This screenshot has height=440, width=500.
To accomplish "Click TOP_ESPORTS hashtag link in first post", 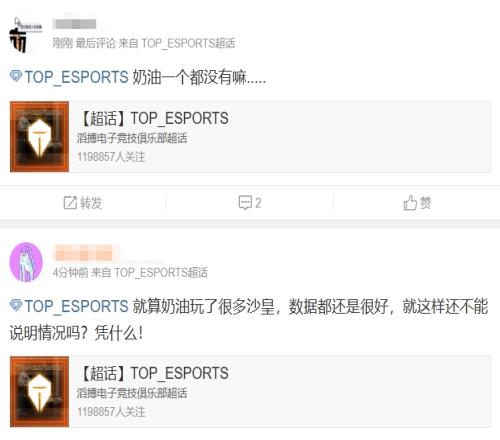I will [76, 77].
